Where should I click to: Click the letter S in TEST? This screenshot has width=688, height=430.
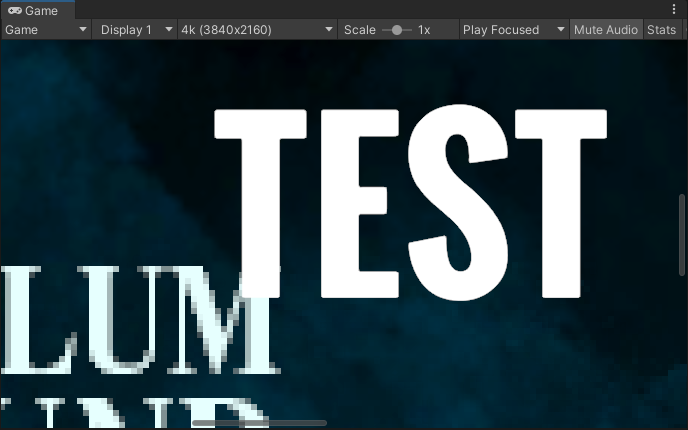(453, 200)
